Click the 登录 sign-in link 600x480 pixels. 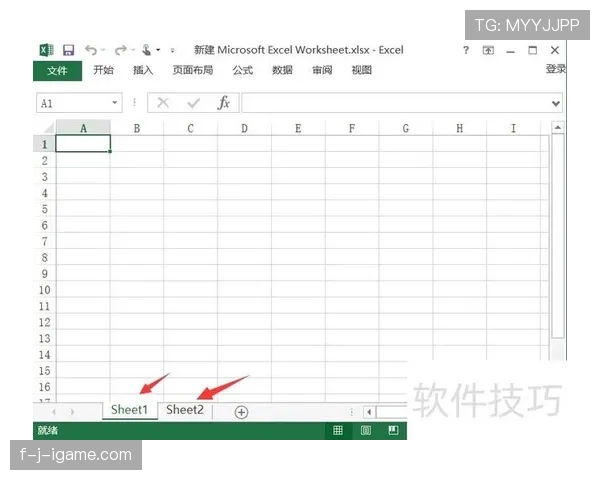click(556, 69)
